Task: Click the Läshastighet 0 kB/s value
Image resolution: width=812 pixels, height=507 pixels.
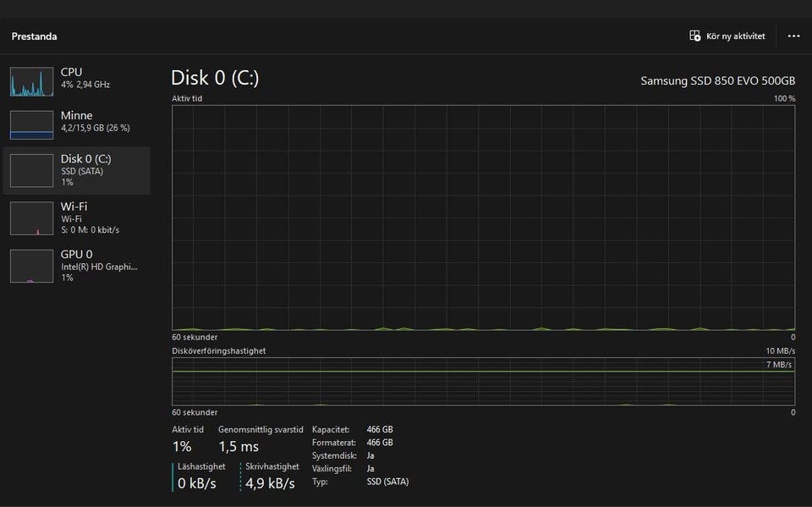Action: coord(196,483)
